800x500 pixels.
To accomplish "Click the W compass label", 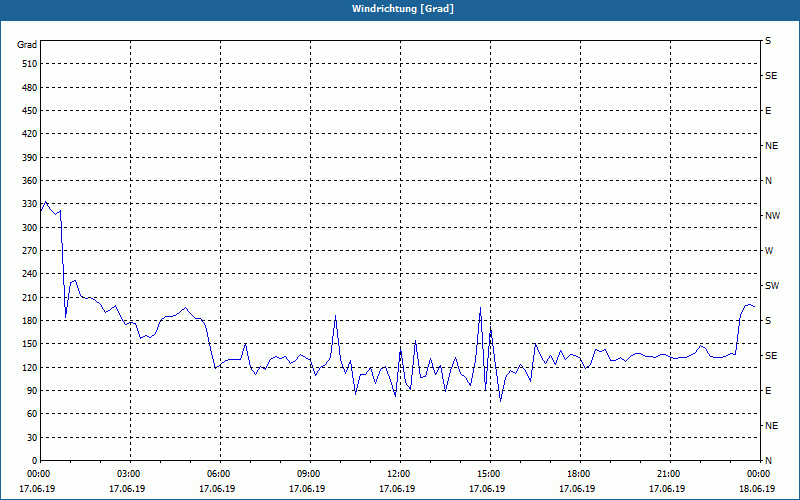I will 769,251.
